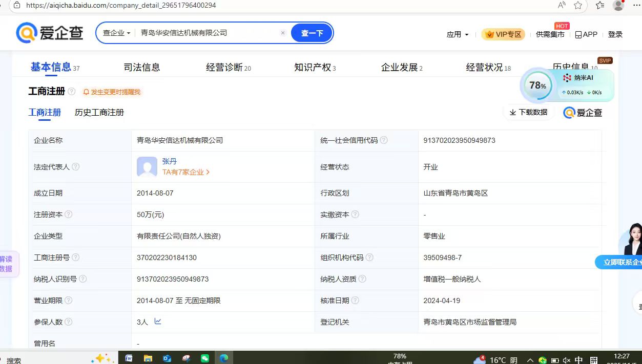Screen dimensions: 642x364
Task: Expand the 应用 menu in header
Action: 458,34
